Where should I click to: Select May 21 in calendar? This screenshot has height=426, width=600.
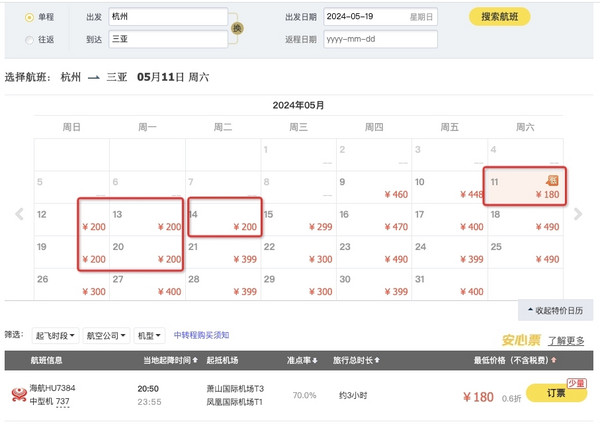point(223,252)
